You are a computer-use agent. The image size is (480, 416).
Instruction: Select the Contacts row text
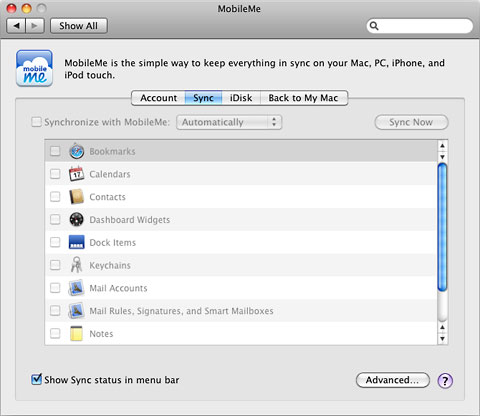(107, 197)
